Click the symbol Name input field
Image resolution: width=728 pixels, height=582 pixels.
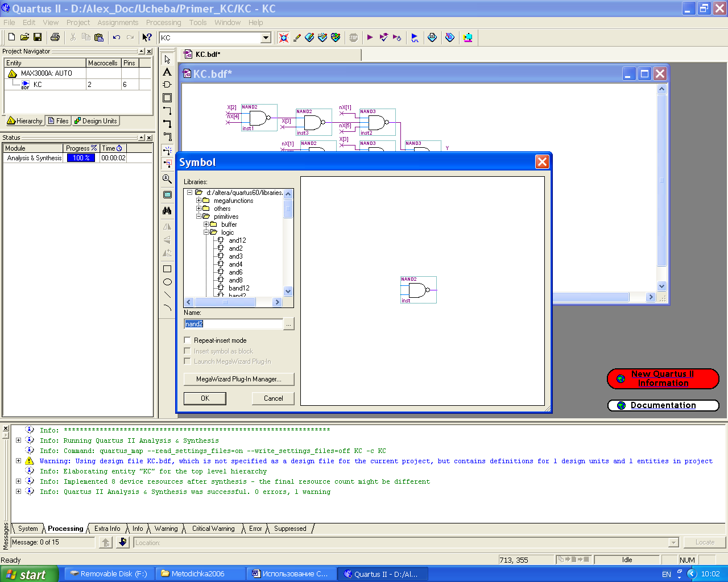[x=233, y=324]
